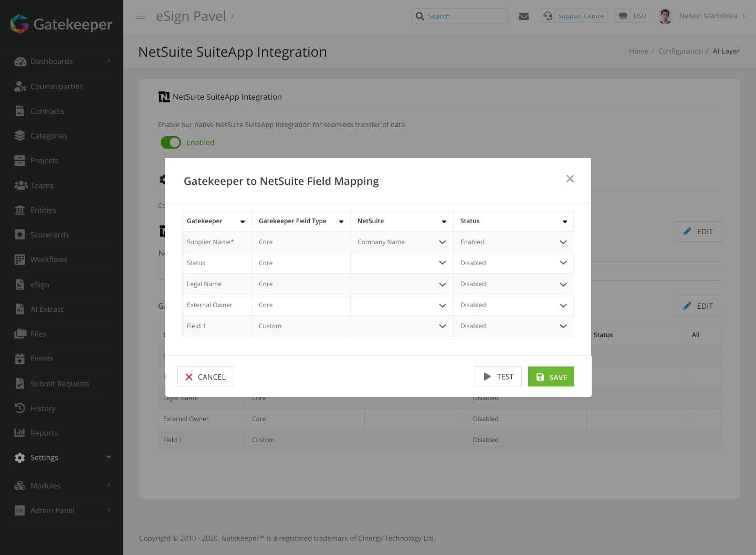Click the Categories sidebar icon
Viewport: 756px width, 555px height.
tap(20, 135)
